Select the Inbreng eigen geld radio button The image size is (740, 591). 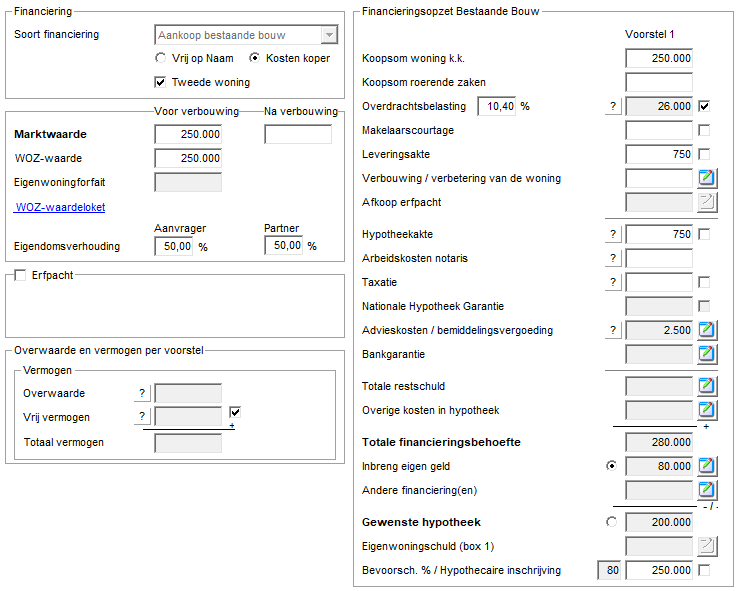(x=611, y=466)
